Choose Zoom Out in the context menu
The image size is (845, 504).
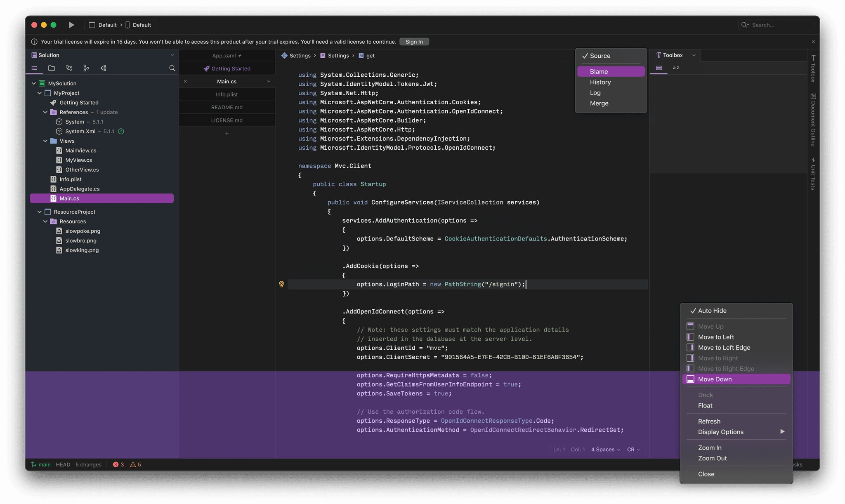point(736,458)
